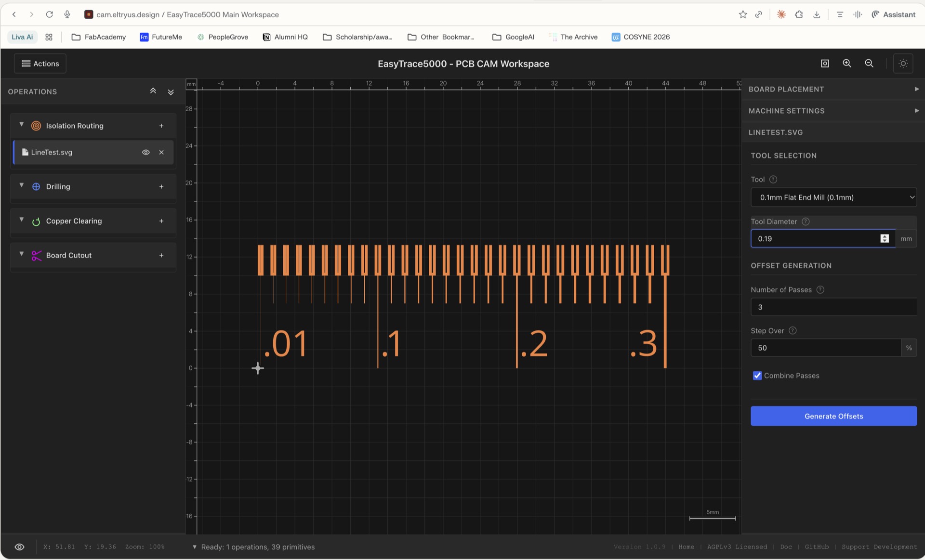This screenshot has width=925, height=560.
Task: Select the Copper Clearing icon
Action: click(x=36, y=221)
